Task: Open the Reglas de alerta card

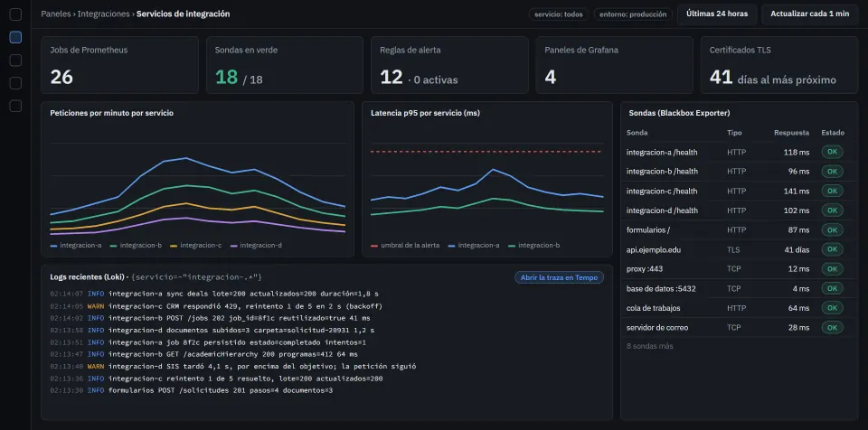Action: 449,65
